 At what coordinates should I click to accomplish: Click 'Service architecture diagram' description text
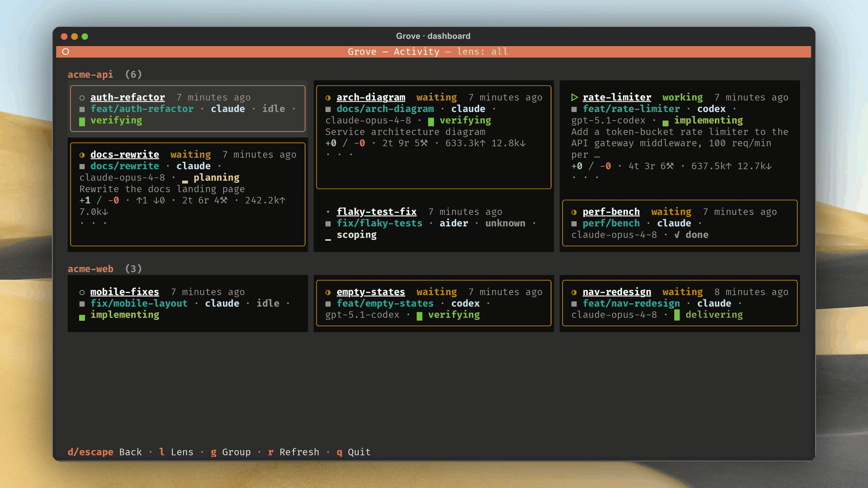coord(406,132)
